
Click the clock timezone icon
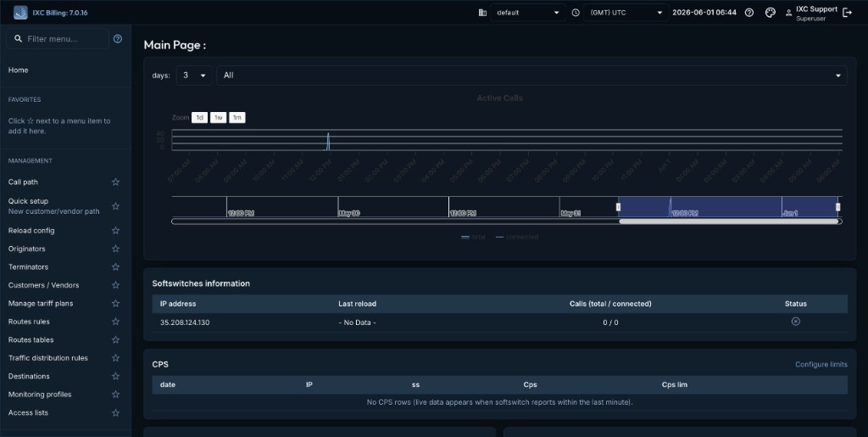(x=576, y=12)
